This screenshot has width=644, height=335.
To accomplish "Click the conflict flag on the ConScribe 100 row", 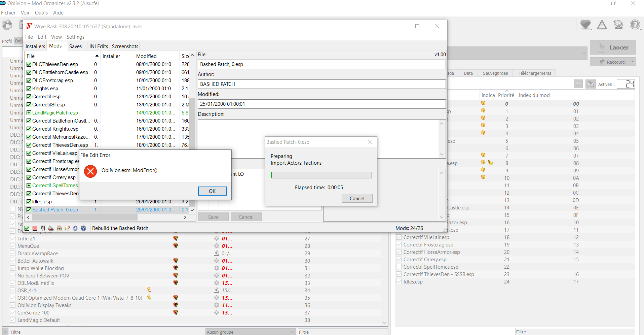I will point(176,312).
